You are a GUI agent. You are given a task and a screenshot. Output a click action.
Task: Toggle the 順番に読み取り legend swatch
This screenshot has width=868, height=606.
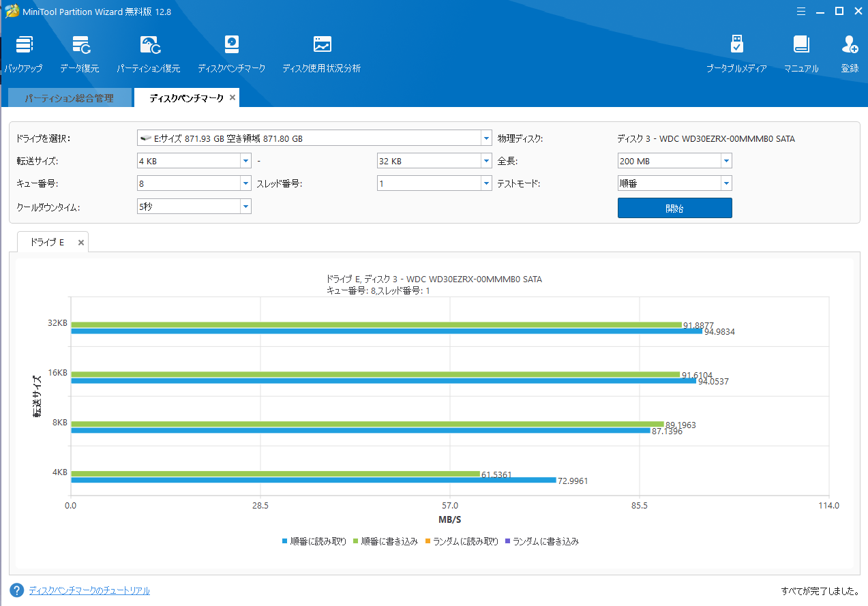[x=285, y=542]
